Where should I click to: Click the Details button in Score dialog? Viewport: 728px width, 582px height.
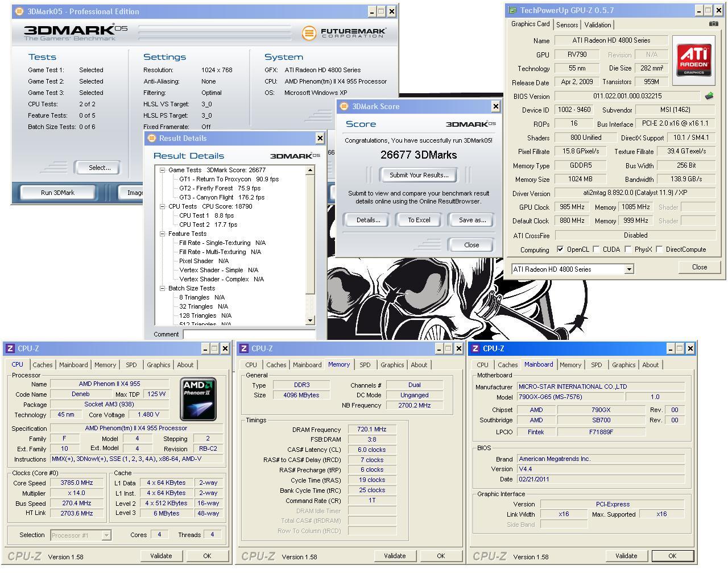[x=368, y=220]
